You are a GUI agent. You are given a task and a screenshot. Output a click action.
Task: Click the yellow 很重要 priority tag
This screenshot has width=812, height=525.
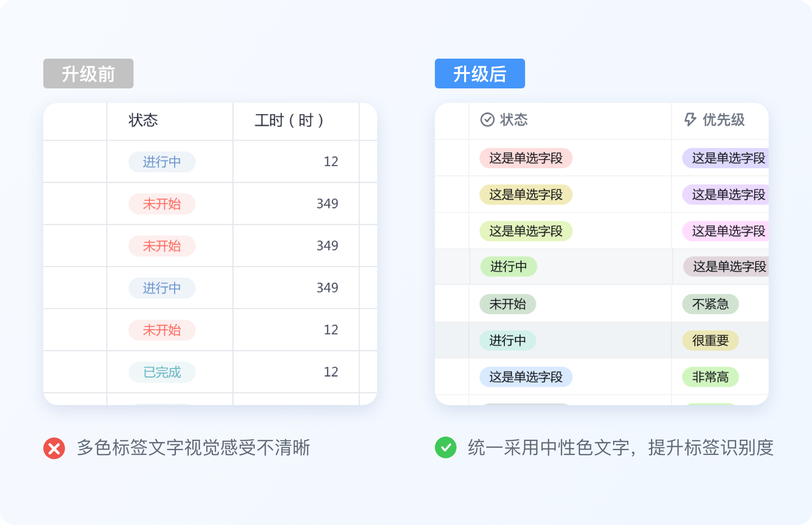click(710, 341)
